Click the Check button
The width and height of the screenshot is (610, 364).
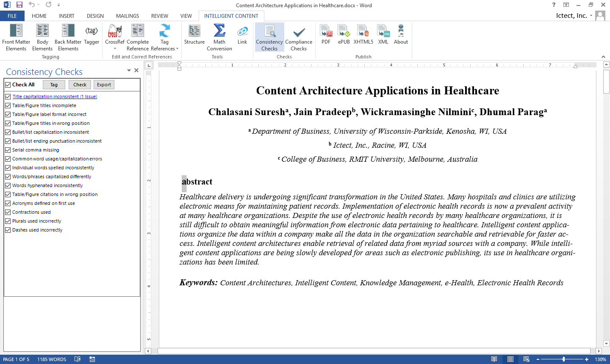(80, 85)
